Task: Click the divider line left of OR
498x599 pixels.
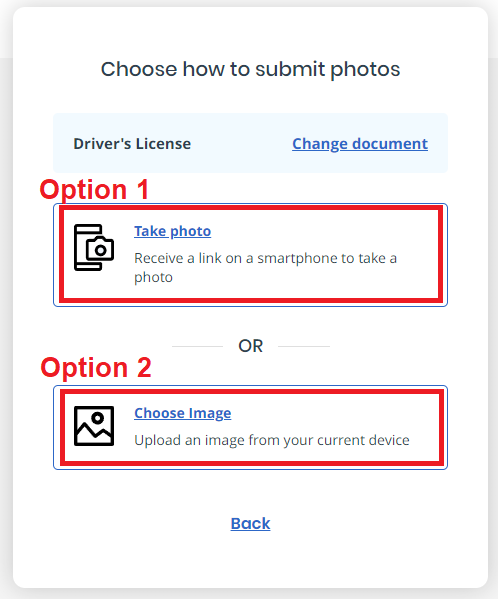Action: point(197,346)
